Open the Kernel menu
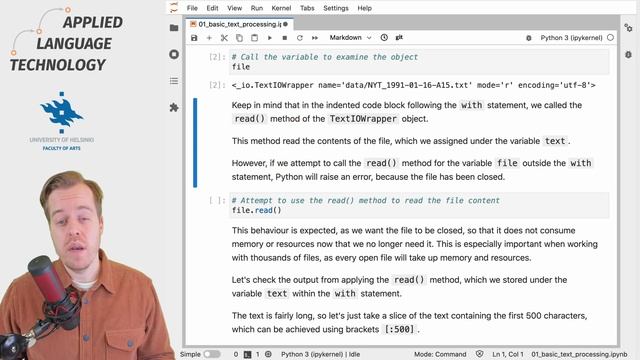Screen dimensions: 640x360 (x=281, y=8)
